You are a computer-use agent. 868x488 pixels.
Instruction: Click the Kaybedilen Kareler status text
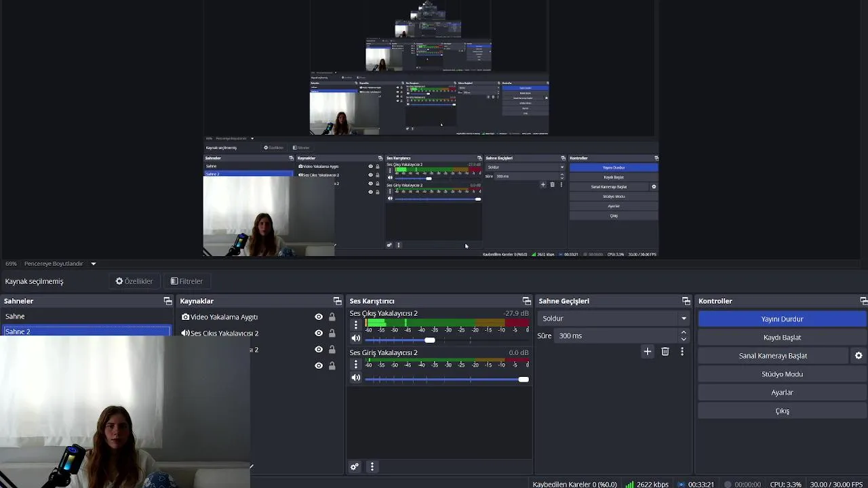pos(575,484)
